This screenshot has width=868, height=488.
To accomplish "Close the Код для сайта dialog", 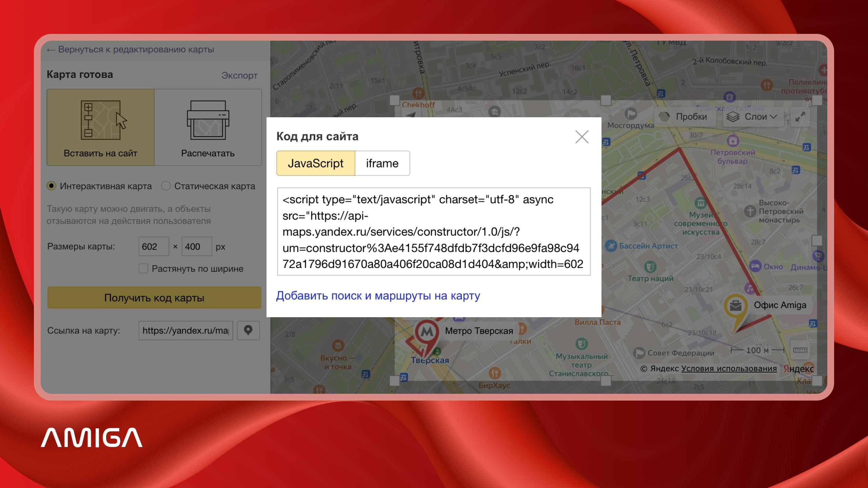I will pos(582,137).
